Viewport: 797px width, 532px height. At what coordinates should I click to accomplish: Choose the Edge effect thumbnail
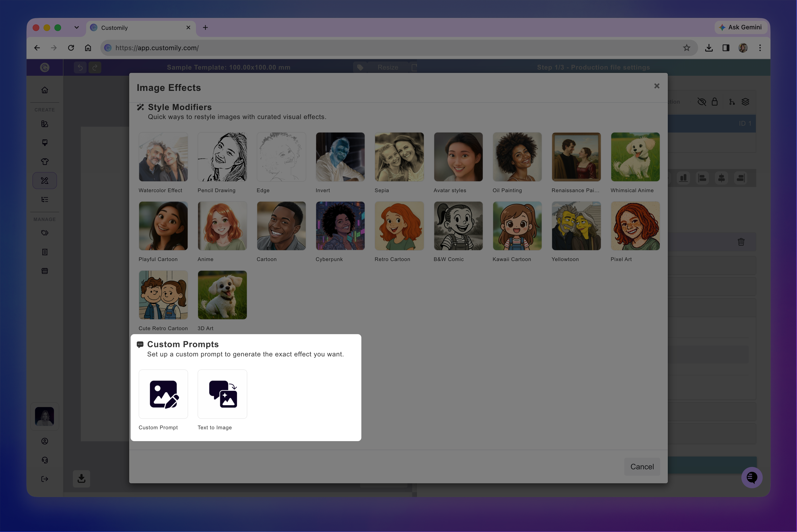pyautogui.click(x=281, y=157)
